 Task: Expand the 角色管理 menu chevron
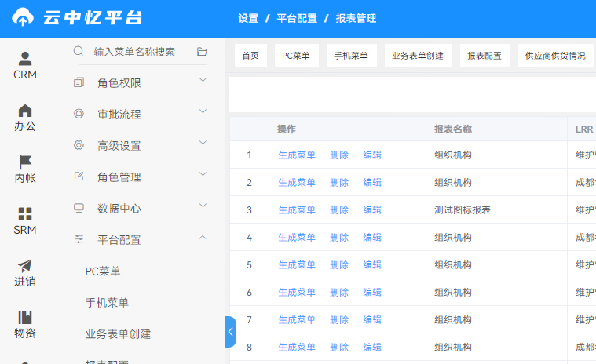(203, 174)
